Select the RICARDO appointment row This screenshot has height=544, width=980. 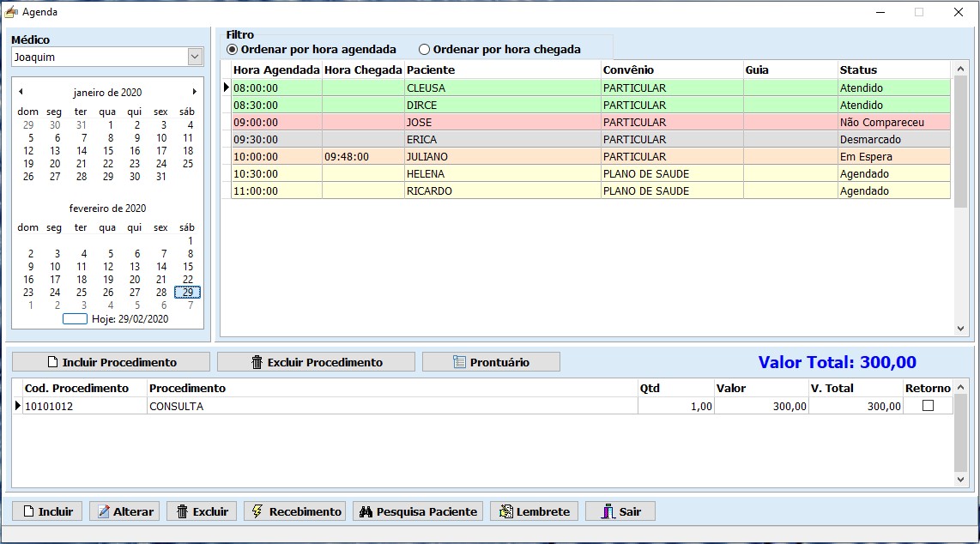tap(590, 191)
